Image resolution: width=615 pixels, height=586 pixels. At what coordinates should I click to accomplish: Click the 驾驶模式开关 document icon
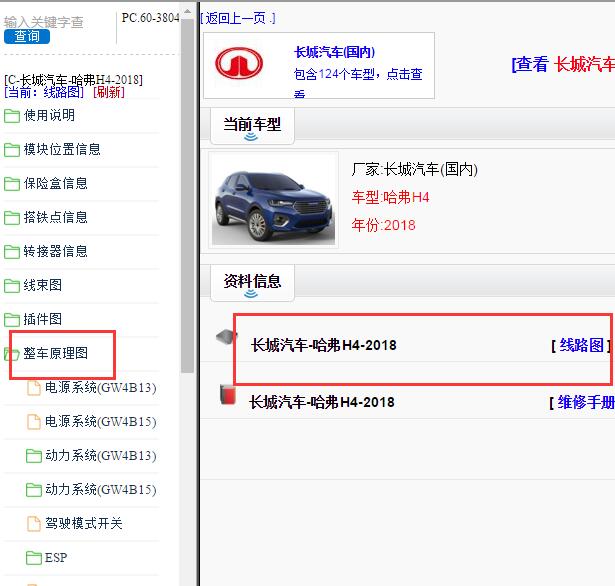[34, 524]
